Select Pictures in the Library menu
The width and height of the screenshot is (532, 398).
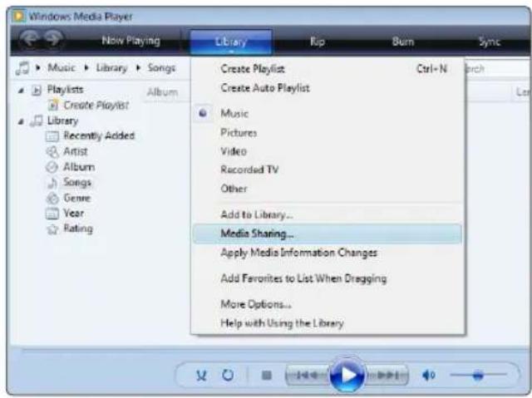pyautogui.click(x=328, y=133)
